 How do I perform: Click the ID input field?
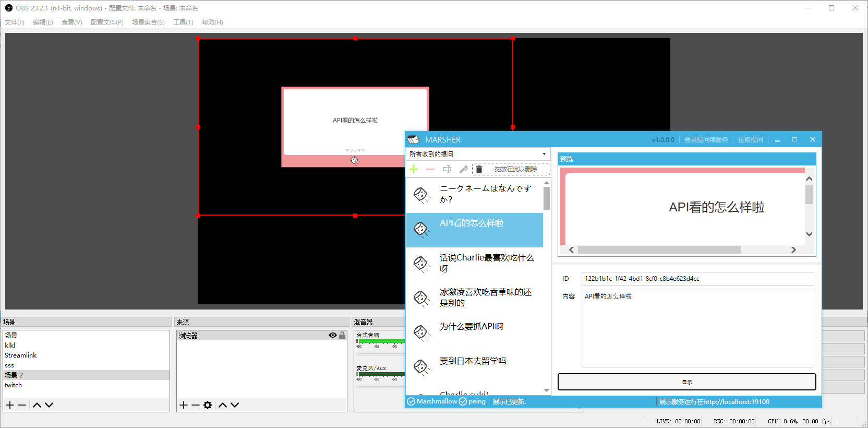(x=697, y=279)
